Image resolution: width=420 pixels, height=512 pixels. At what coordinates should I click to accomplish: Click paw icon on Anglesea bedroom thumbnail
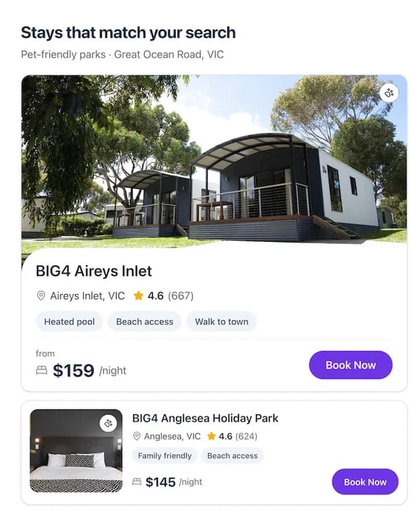[108, 423]
